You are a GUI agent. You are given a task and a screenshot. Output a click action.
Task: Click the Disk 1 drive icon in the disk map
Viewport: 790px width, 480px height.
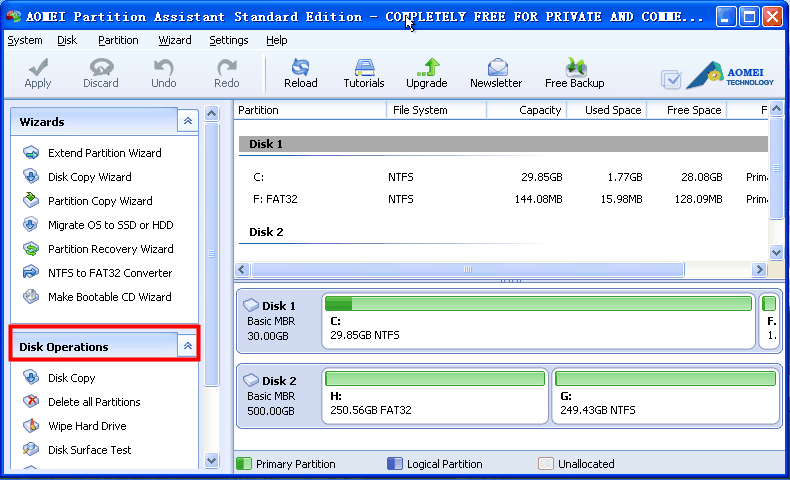tap(251, 305)
